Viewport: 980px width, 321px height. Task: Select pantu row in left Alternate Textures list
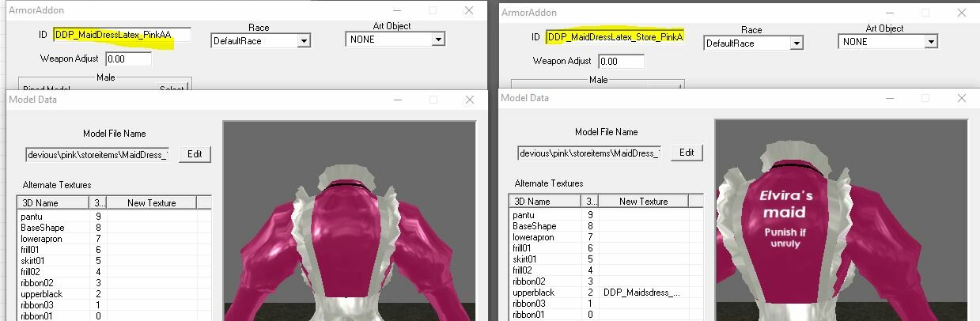114,215
